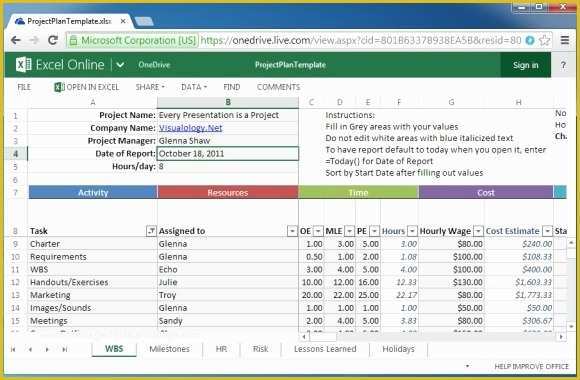Show the next sheet tab arrow
580x380 pixels.
[47, 349]
